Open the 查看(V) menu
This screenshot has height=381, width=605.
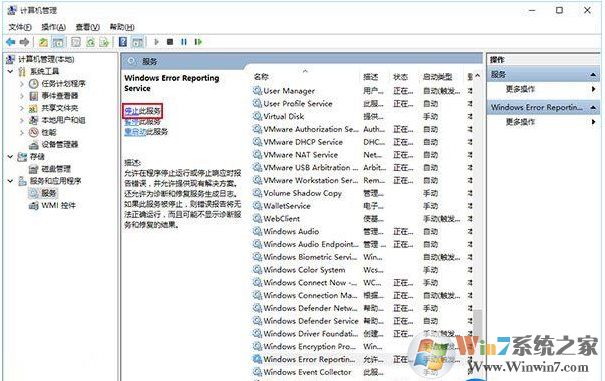pos(88,27)
